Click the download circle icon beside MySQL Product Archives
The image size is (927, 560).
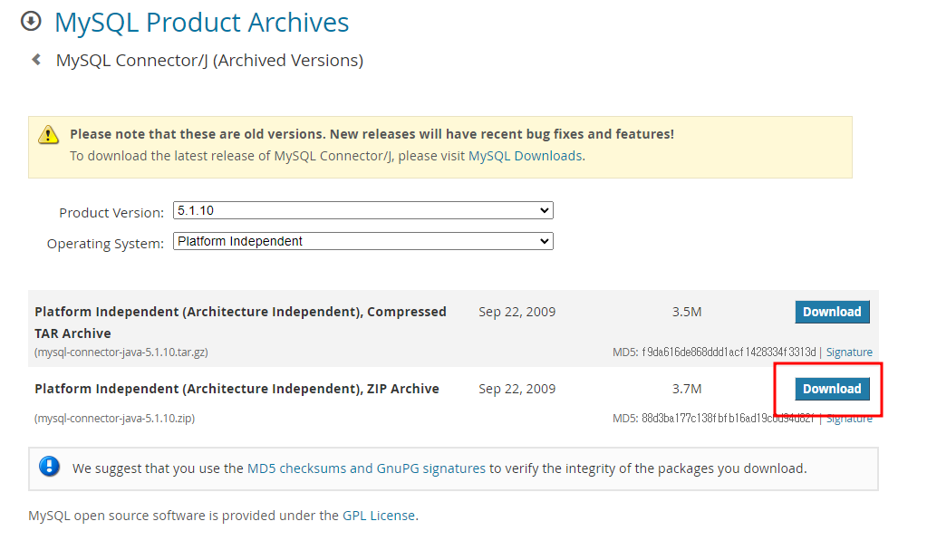pos(31,21)
